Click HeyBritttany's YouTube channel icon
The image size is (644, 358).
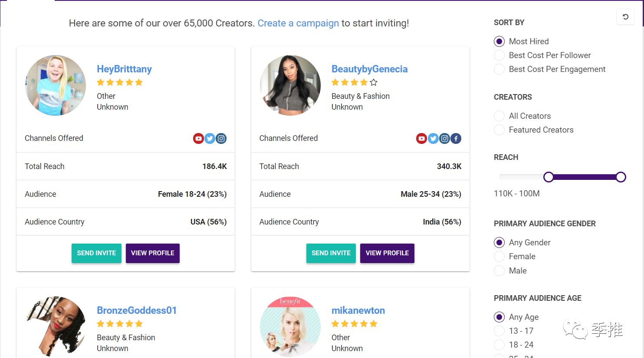[198, 139]
